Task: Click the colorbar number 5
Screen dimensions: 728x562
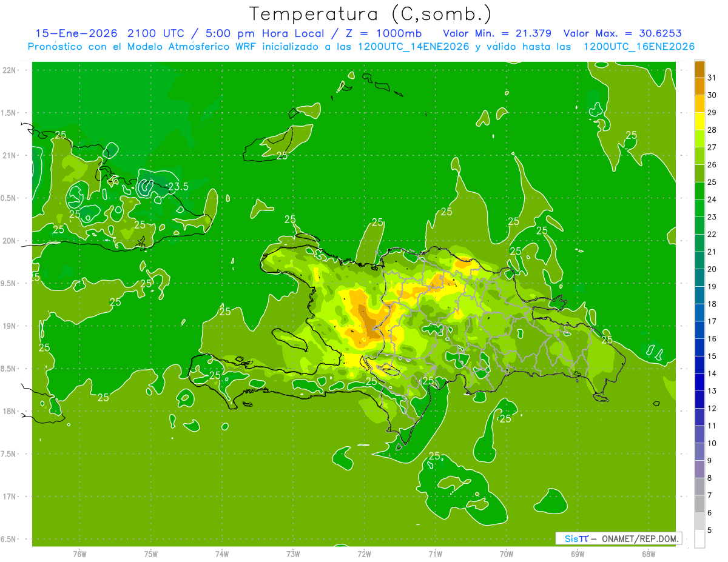Action: (710, 530)
